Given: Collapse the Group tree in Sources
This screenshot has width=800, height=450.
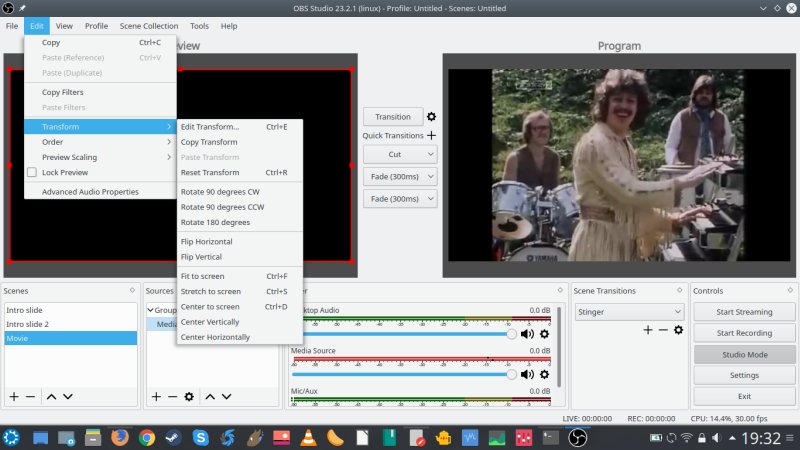Looking at the screenshot, I should pos(150,310).
